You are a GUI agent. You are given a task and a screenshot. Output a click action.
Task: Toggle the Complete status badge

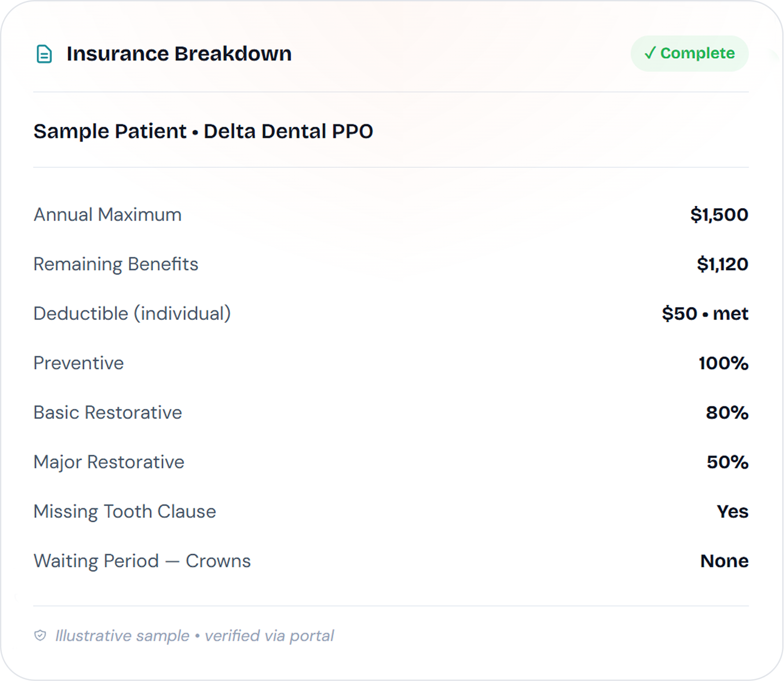(689, 54)
